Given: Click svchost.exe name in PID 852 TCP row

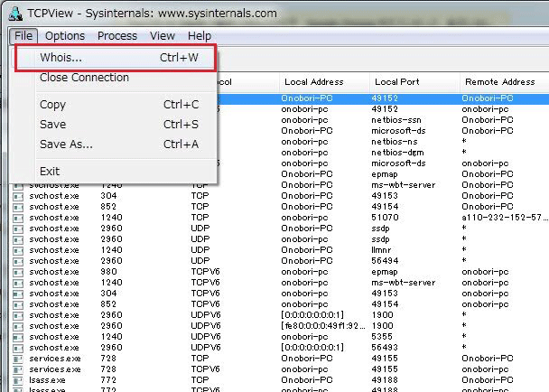Looking at the screenshot, I should coord(54,207).
